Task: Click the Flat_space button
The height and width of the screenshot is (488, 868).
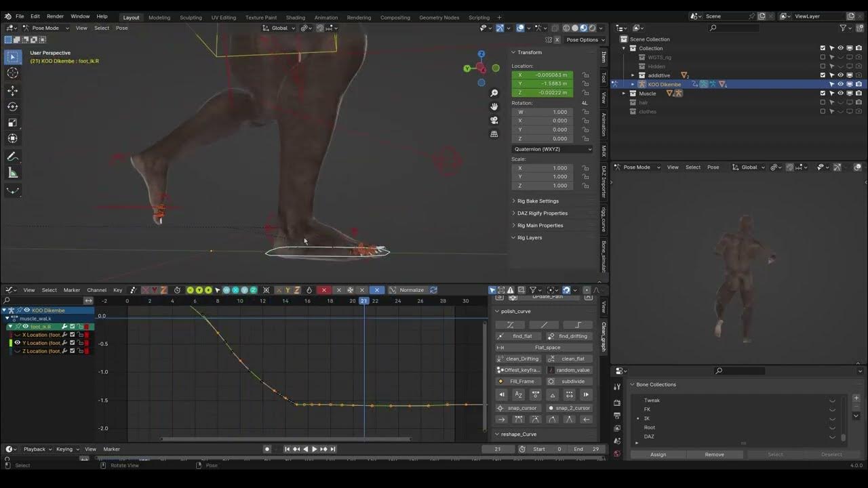Action: point(545,348)
